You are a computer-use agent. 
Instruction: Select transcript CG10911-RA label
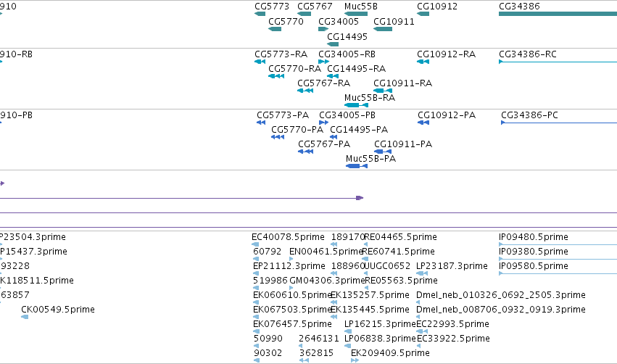[402, 83]
